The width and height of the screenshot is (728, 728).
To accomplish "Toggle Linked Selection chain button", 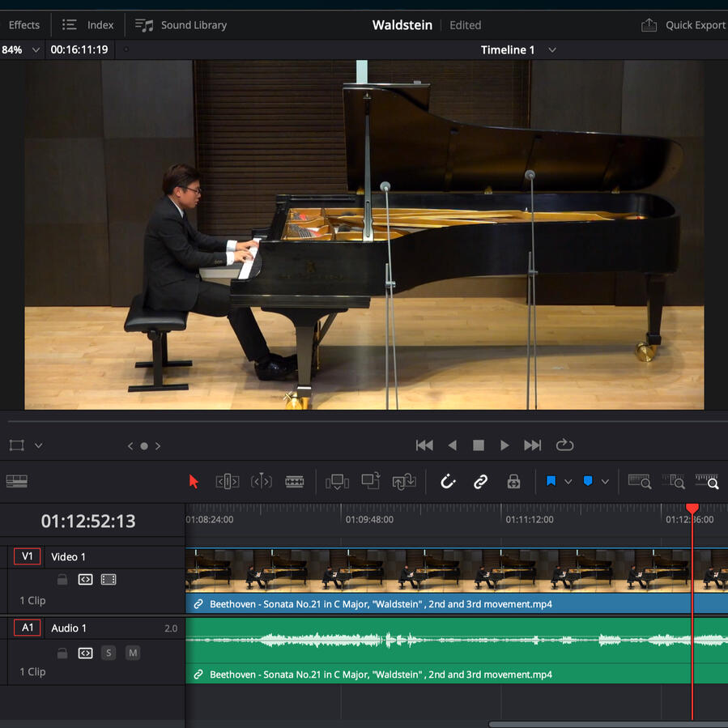I will coord(481,482).
